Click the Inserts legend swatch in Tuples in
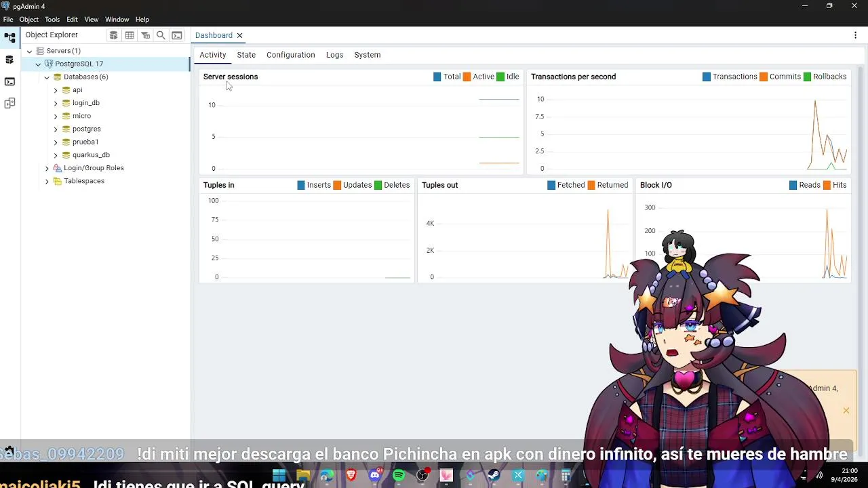 (301, 185)
